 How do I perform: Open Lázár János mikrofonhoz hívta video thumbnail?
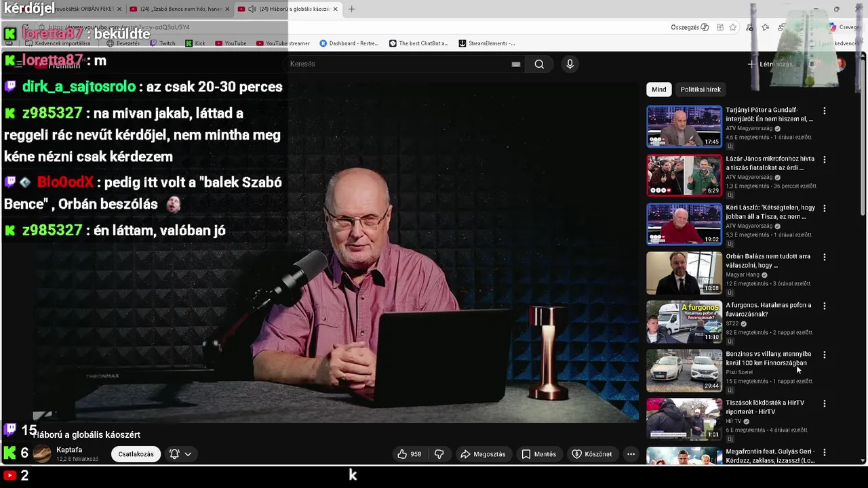point(684,176)
